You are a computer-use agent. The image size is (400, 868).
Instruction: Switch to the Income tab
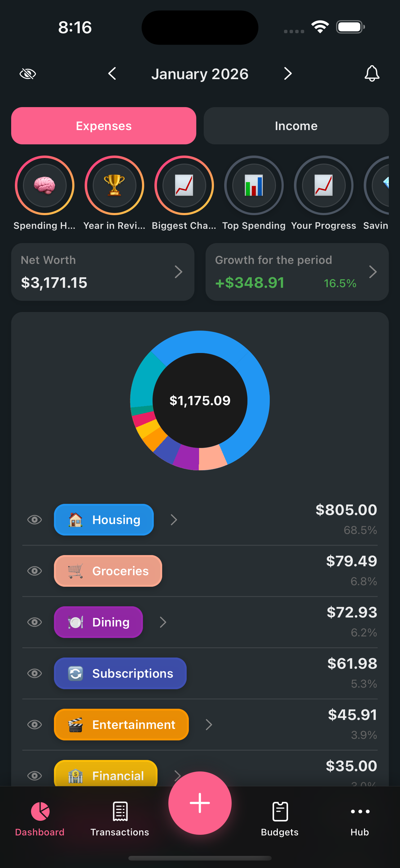click(x=296, y=126)
